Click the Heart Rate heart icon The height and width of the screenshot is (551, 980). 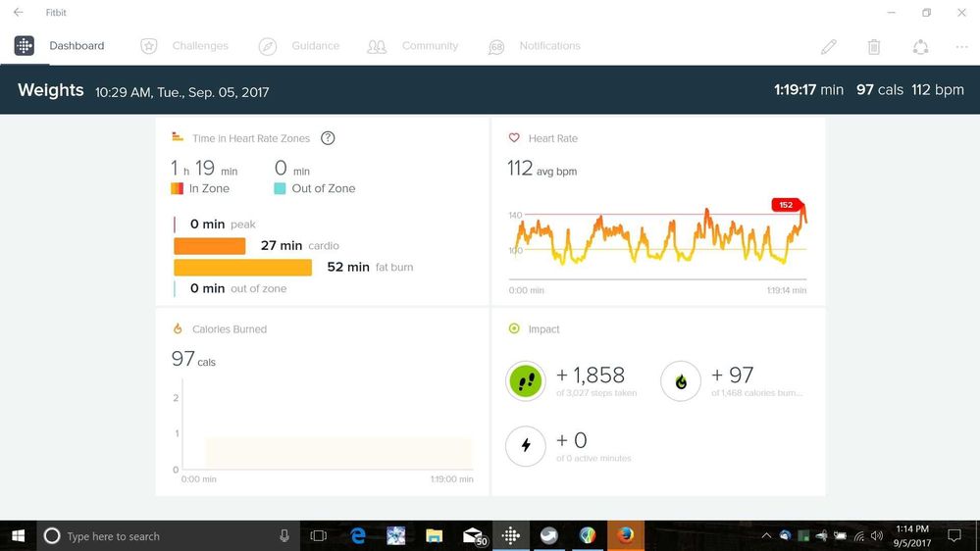pos(514,137)
